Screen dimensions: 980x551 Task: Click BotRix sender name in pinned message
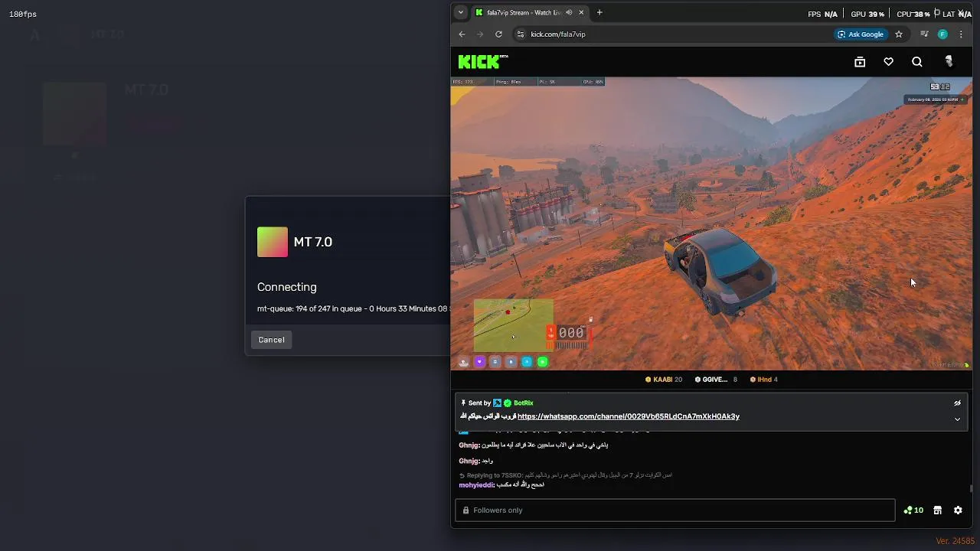(524, 403)
